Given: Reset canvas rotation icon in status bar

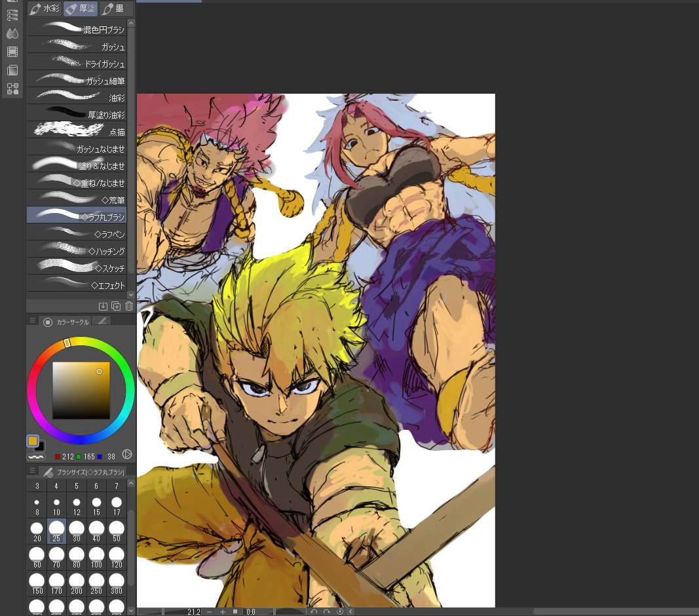Looking at the screenshot, I should (340, 612).
